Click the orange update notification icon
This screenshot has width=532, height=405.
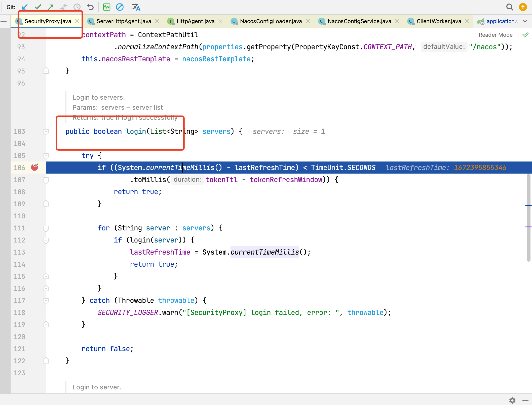523,7
